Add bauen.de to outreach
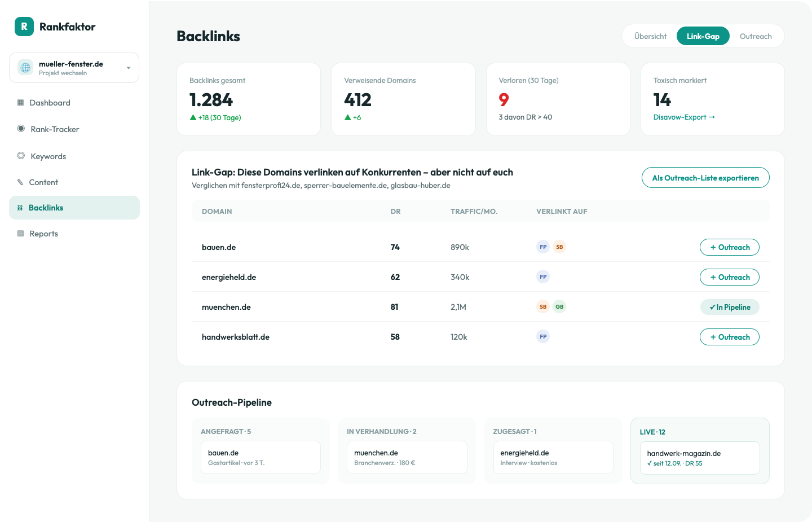812x522 pixels. (730, 247)
